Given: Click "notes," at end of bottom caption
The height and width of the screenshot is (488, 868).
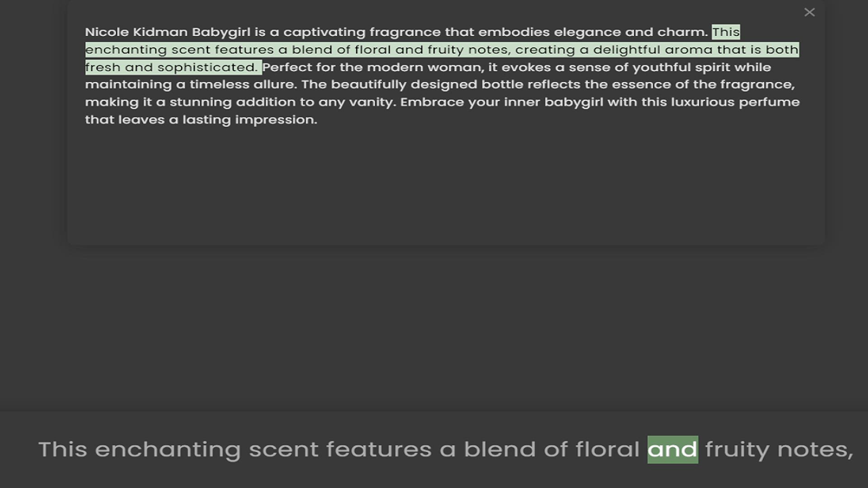Looking at the screenshot, I should tap(815, 450).
